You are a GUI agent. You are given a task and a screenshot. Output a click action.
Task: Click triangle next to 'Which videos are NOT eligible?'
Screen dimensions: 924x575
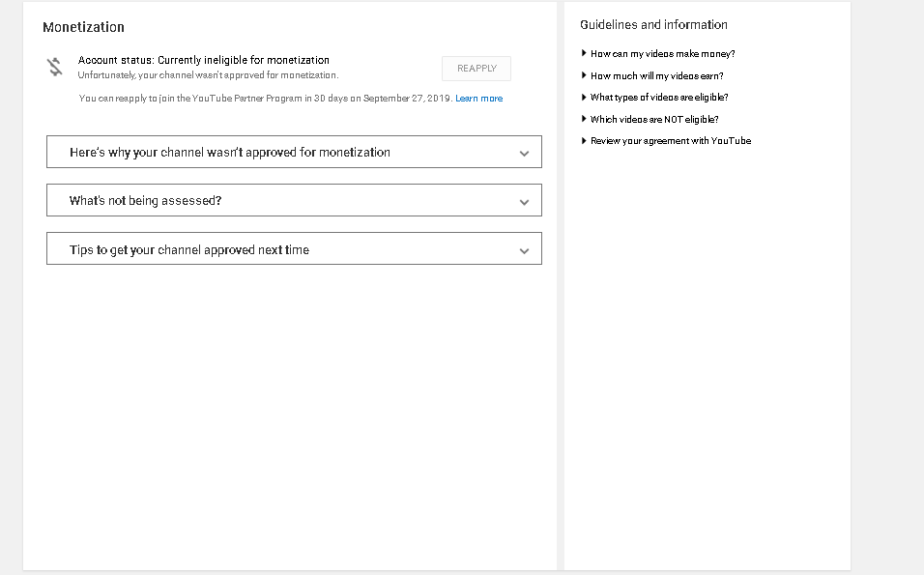(584, 119)
